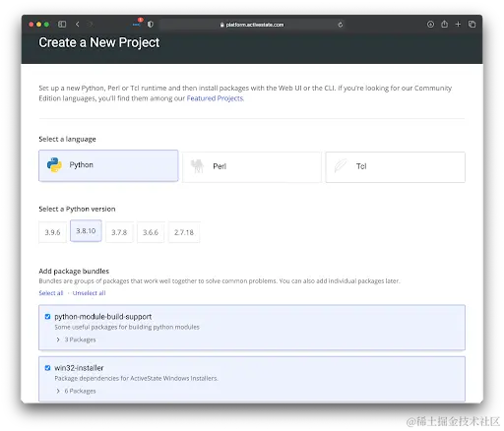Click the Unselect all link
Screen dimensions: 504x431
point(89,293)
